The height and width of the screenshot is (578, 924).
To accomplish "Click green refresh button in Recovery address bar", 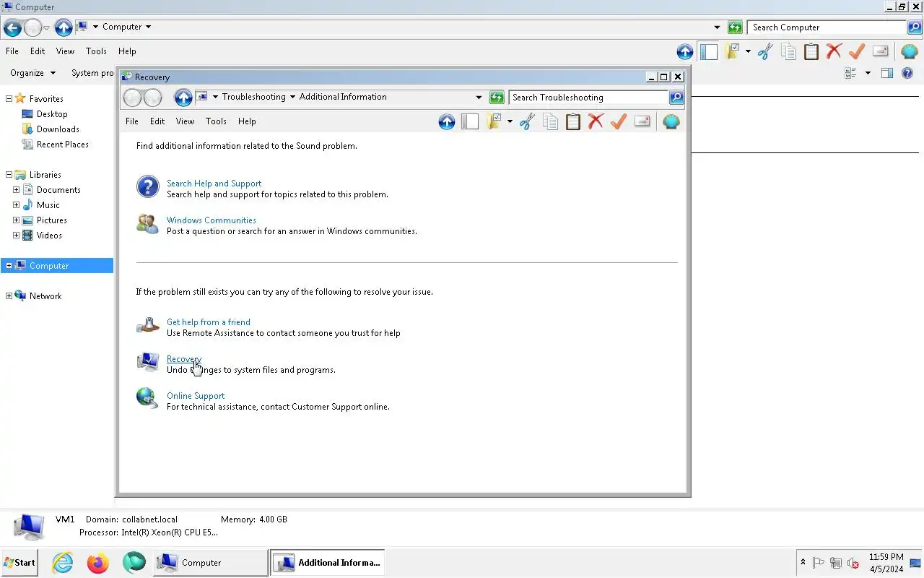I will 497,97.
